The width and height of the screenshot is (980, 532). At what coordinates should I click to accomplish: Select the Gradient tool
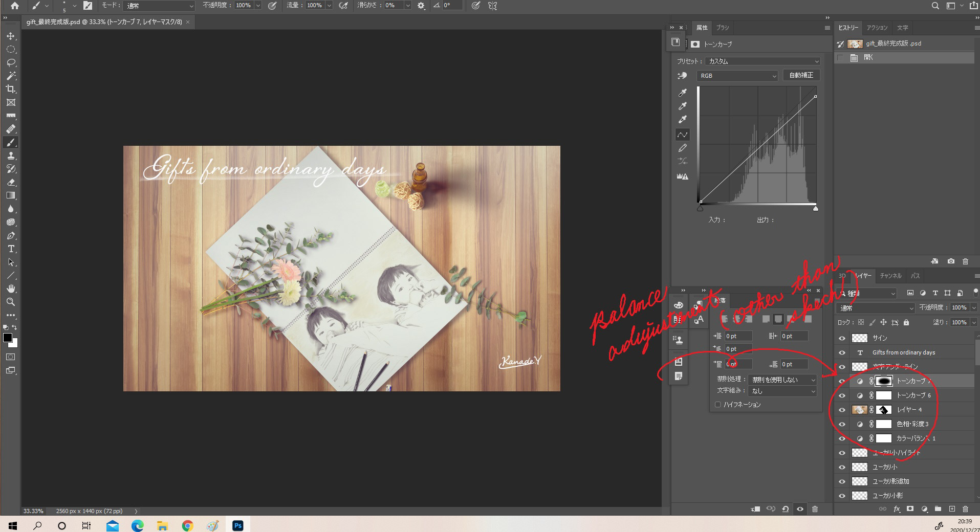point(11,195)
